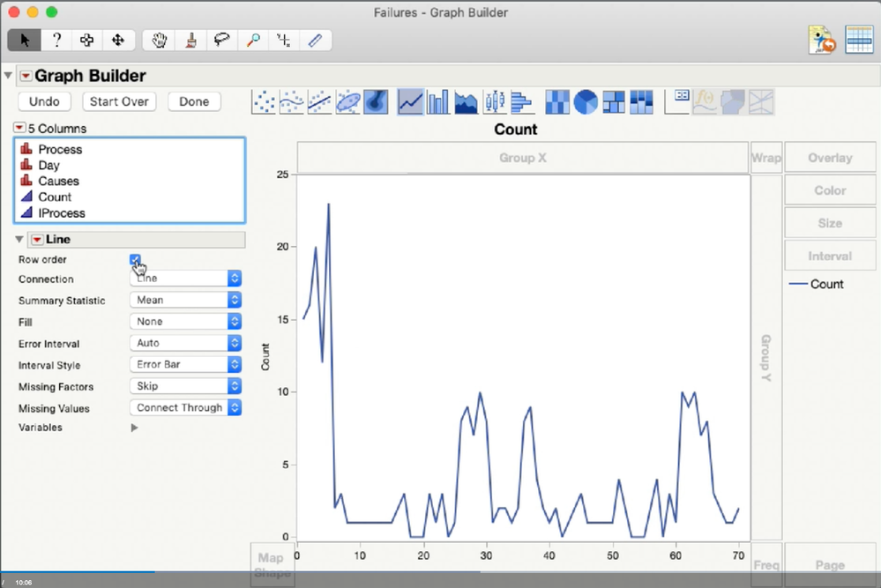881x588 pixels.
Task: Click the Color drop zone
Action: pyautogui.click(x=830, y=190)
